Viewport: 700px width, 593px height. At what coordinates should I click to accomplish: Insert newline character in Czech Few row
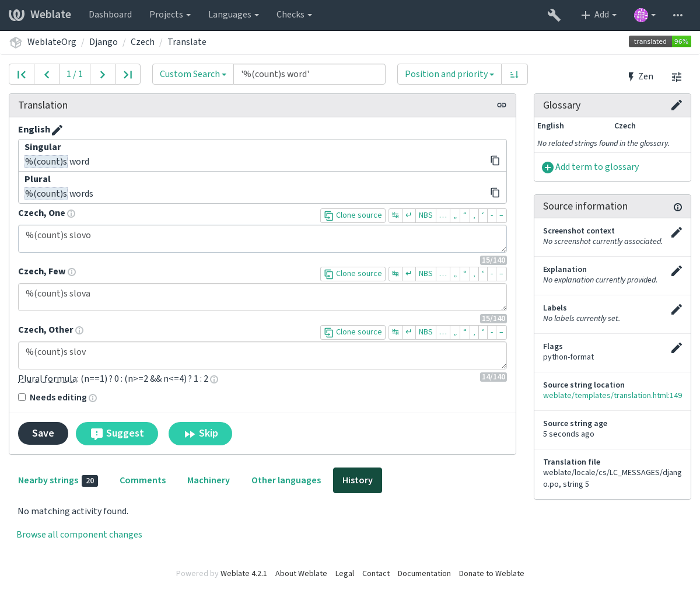(409, 274)
